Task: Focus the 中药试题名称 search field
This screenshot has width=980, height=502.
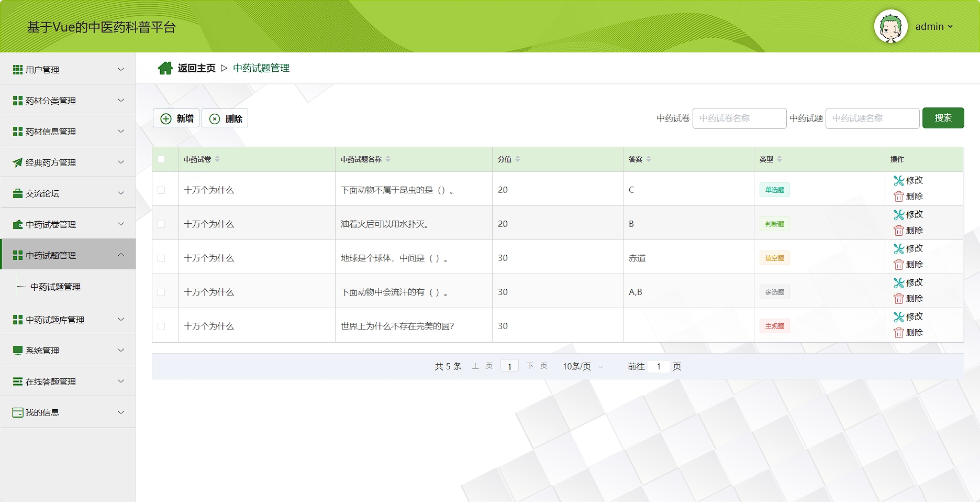Action: (872, 118)
